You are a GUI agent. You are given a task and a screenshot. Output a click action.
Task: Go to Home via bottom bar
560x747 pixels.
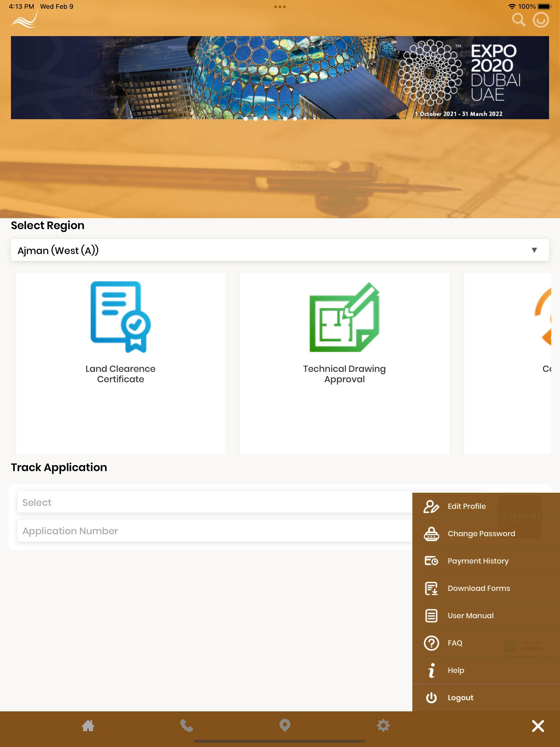point(88,725)
